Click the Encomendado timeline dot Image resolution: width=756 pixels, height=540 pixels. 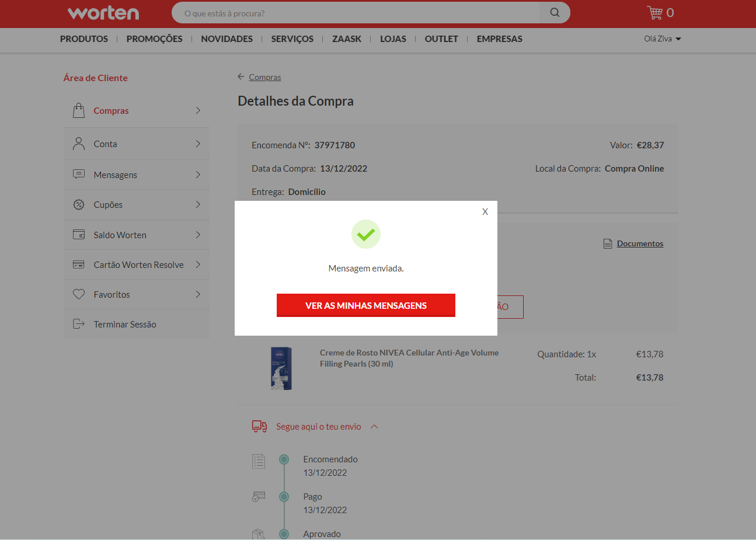pyautogui.click(x=284, y=459)
